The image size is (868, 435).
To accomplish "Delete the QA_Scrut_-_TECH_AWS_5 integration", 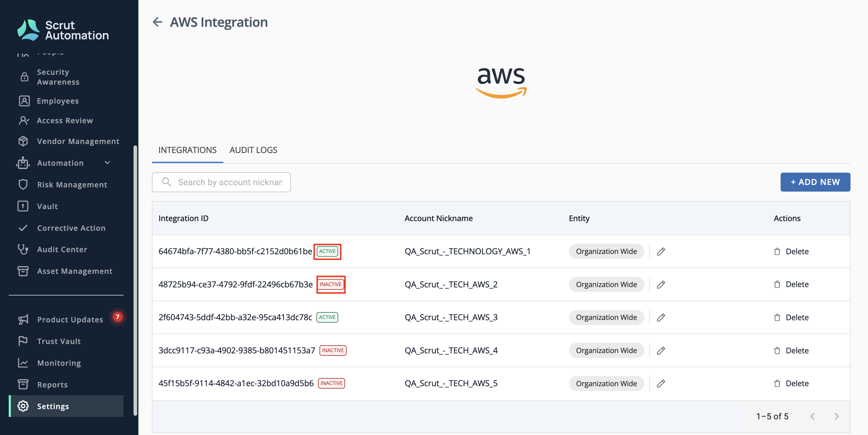I will [791, 383].
